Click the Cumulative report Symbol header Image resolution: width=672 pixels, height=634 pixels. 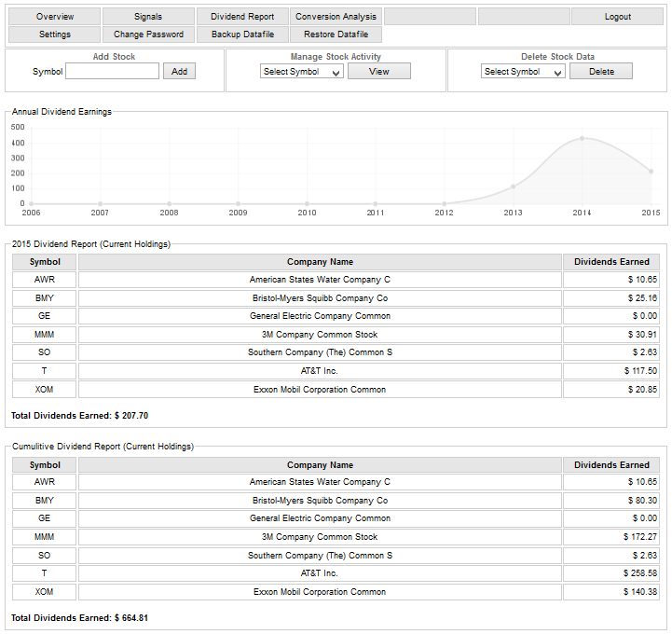pos(45,464)
